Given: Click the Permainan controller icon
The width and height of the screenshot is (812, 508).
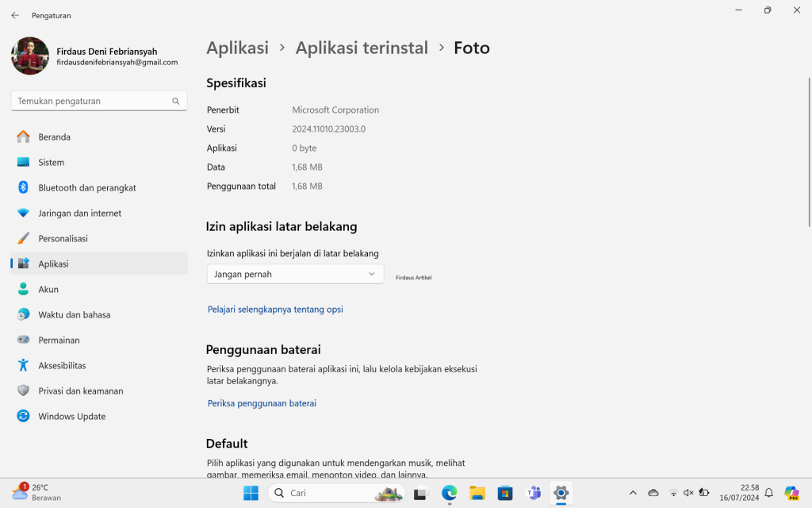Looking at the screenshot, I should (23, 340).
